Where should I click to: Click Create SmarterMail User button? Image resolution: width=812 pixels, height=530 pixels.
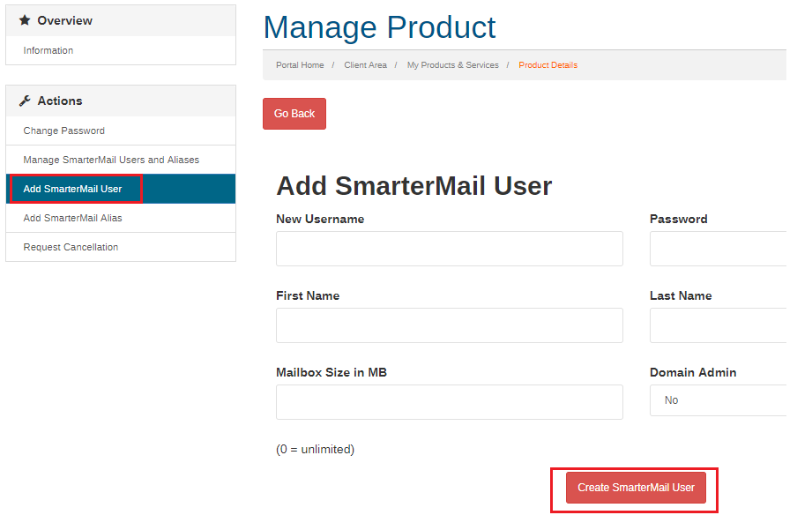636,488
